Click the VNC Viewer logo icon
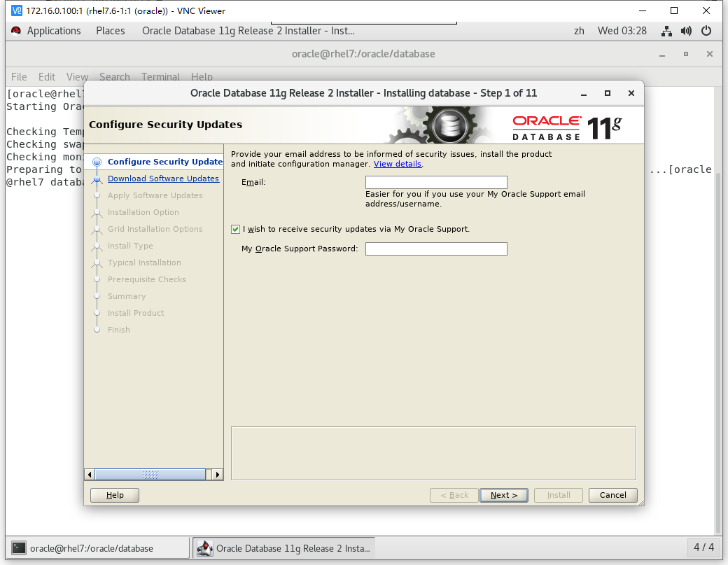 [x=16, y=11]
